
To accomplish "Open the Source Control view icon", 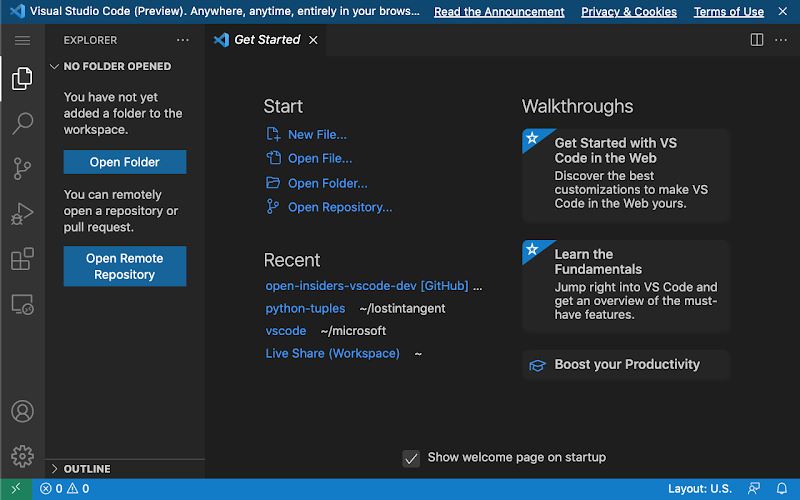I will (22, 168).
